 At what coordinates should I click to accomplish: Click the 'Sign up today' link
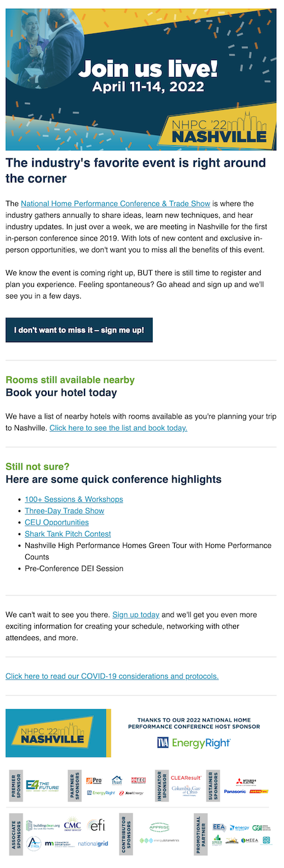click(136, 614)
